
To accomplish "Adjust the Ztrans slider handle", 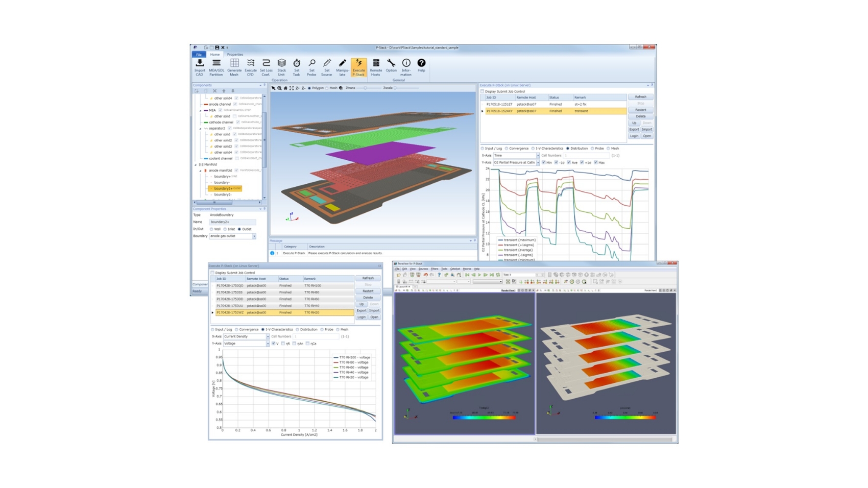I will pos(365,88).
